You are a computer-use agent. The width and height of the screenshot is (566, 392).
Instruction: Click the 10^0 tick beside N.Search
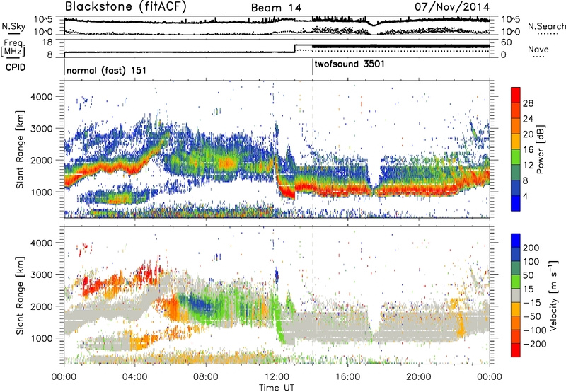tap(510, 32)
